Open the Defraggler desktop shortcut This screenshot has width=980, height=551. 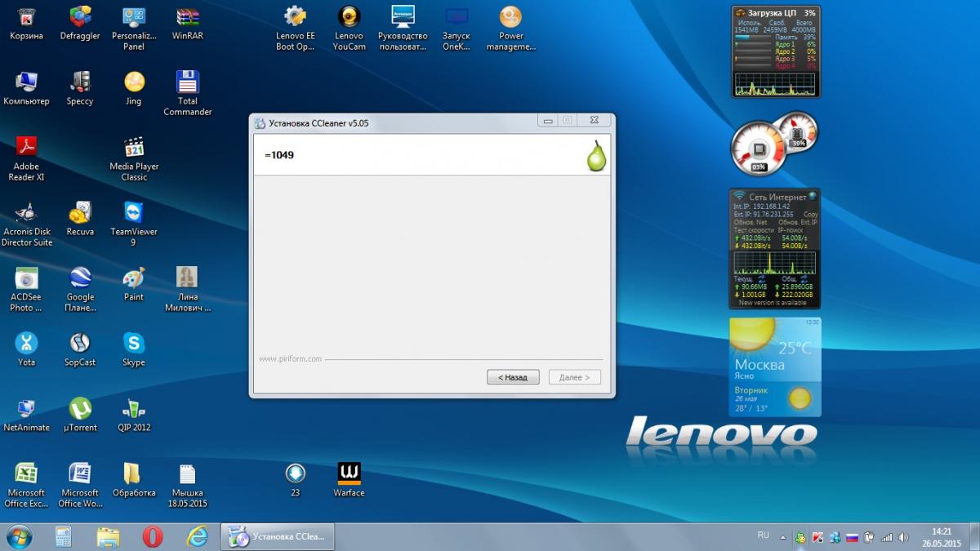coord(80,18)
